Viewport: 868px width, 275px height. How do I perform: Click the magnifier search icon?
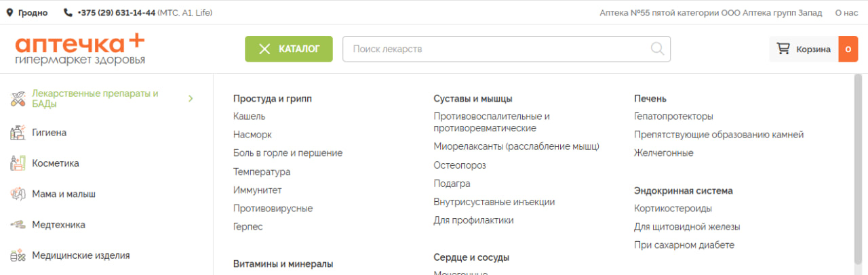pyautogui.click(x=656, y=49)
